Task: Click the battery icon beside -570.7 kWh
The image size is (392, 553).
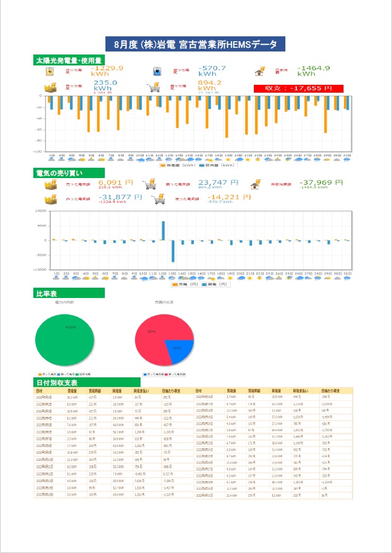Action: (156, 72)
